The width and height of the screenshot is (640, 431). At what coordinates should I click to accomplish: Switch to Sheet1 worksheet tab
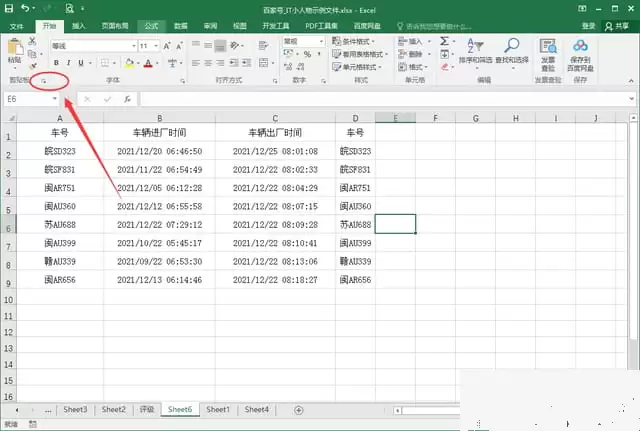click(218, 409)
